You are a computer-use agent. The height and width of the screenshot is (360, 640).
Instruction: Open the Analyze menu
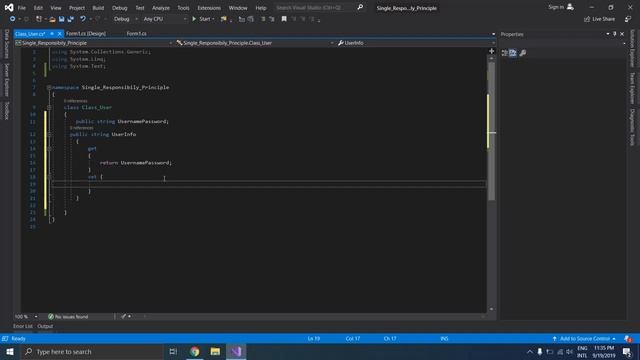tap(161, 8)
